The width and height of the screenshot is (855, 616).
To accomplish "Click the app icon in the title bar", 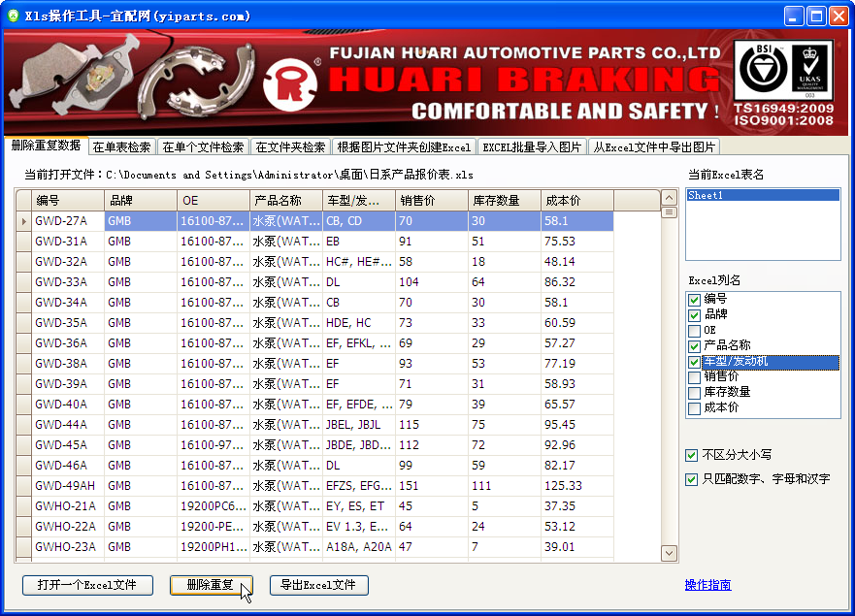I will (x=13, y=16).
